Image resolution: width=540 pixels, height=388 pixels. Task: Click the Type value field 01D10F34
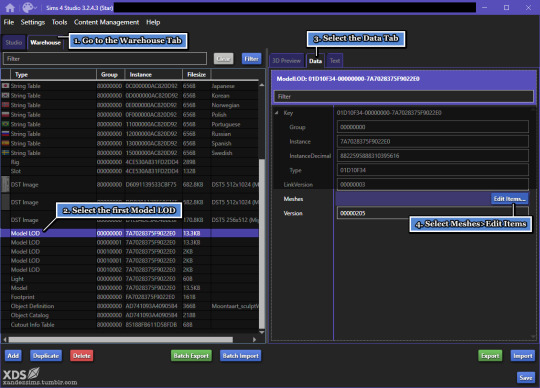tap(433, 170)
